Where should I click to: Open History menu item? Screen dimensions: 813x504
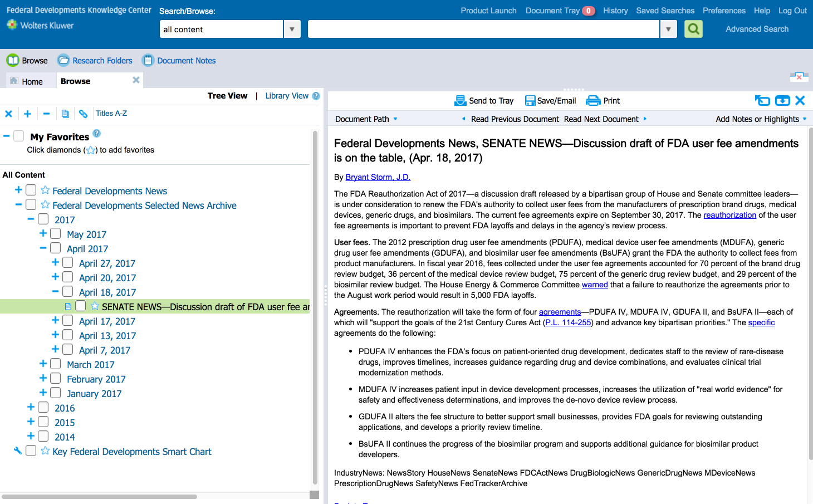[615, 11]
